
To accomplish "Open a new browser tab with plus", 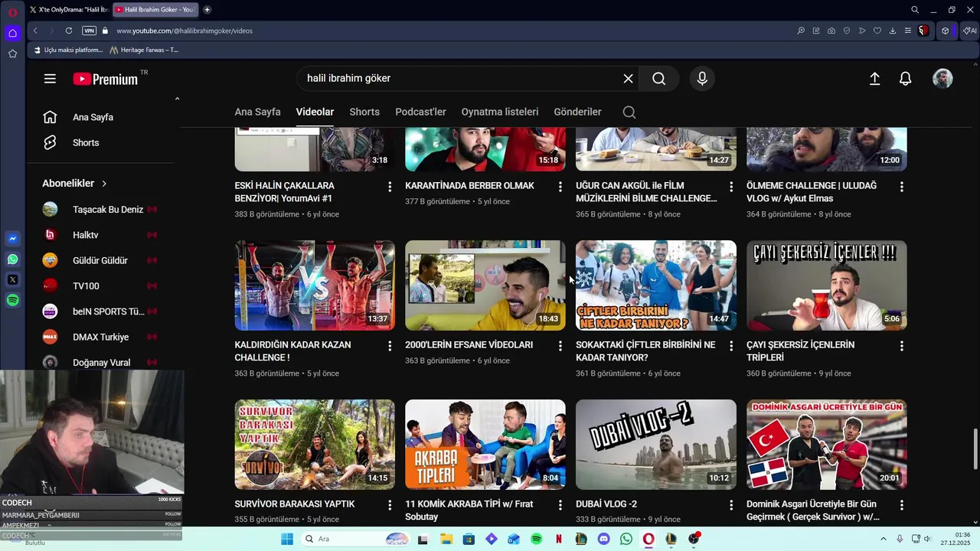I will [207, 10].
